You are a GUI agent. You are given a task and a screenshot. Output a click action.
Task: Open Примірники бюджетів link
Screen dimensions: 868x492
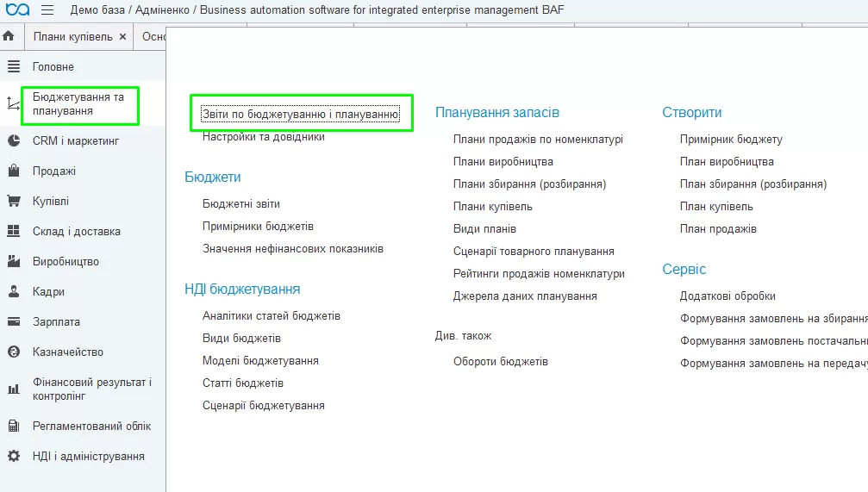pos(258,227)
